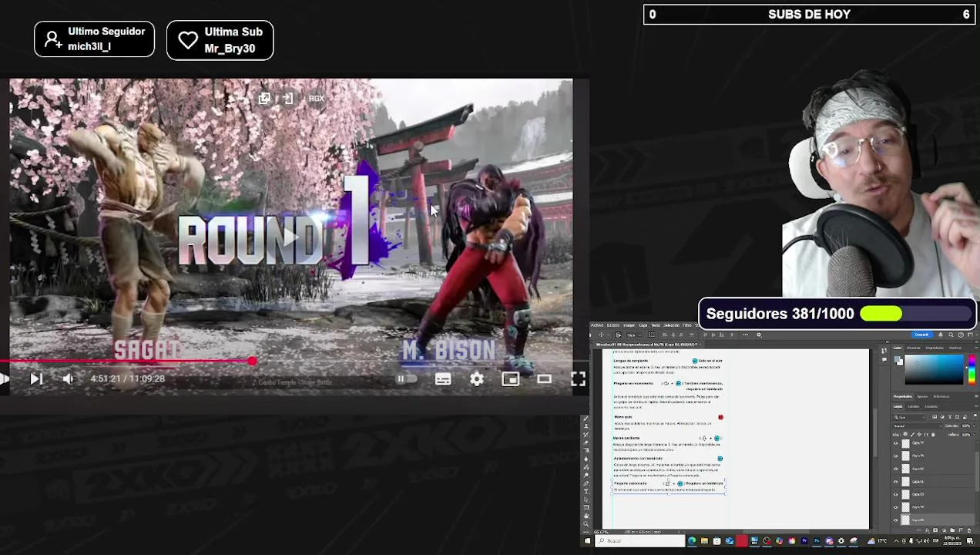
Task: Open video player settings gear
Action: (477, 378)
